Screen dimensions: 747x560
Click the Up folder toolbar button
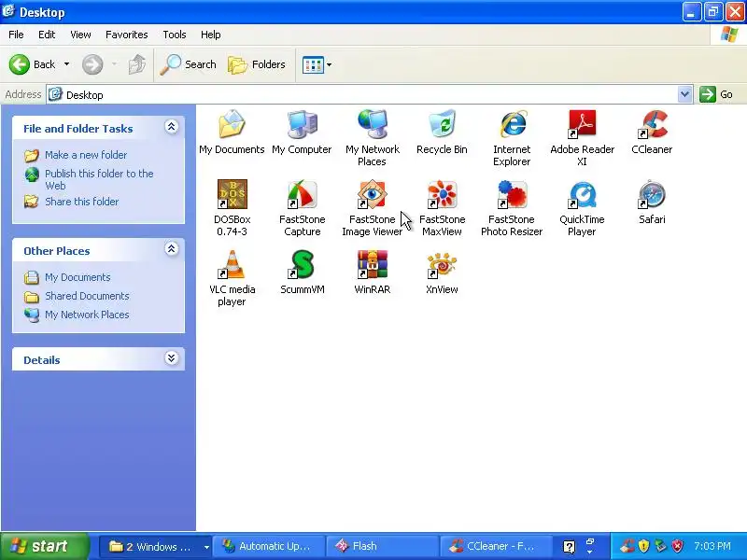pyautogui.click(x=137, y=64)
